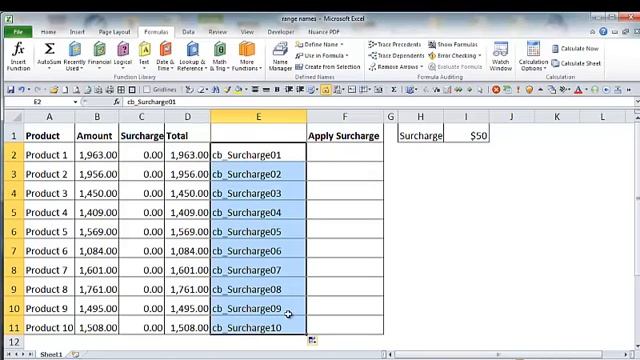Open Calculation Options
Viewport: 640px width, 360px height.
coord(533,56)
